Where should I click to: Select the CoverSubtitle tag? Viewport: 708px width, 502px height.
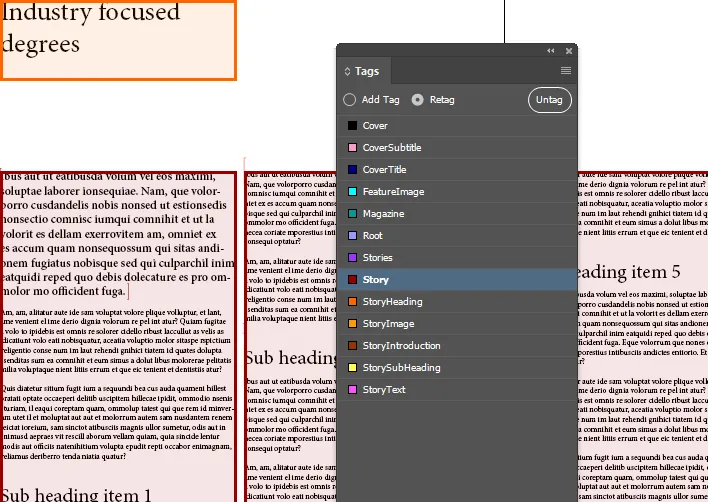457,148
